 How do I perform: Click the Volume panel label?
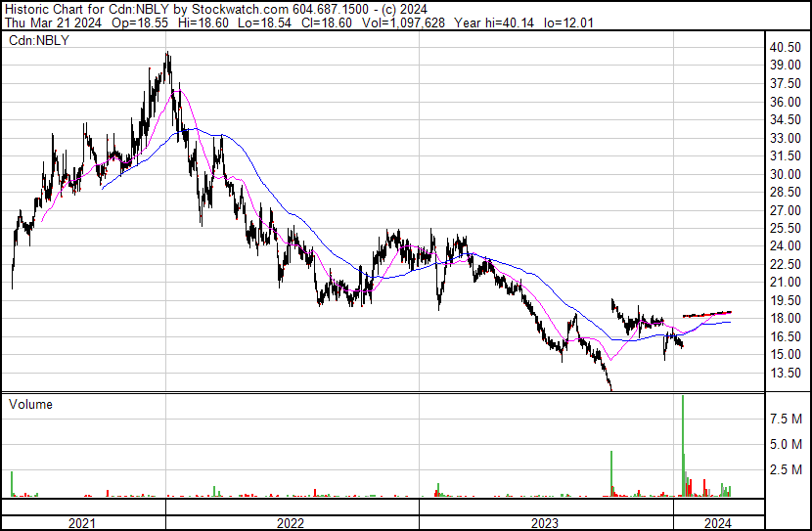point(30,404)
